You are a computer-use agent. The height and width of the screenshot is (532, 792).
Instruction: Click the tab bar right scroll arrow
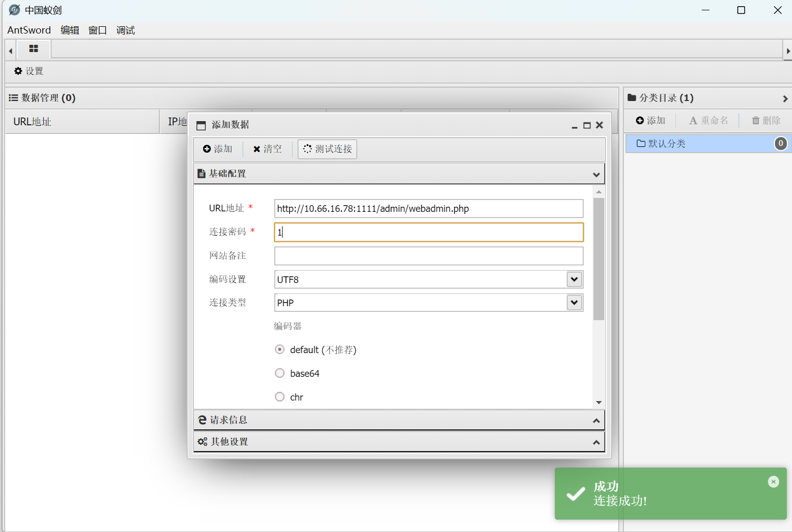coord(788,51)
